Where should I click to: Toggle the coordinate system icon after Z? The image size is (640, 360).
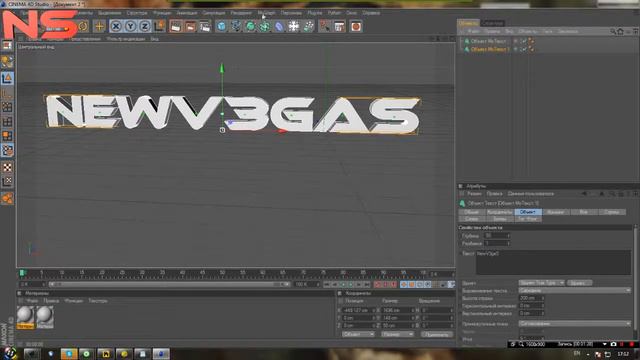(x=160, y=27)
